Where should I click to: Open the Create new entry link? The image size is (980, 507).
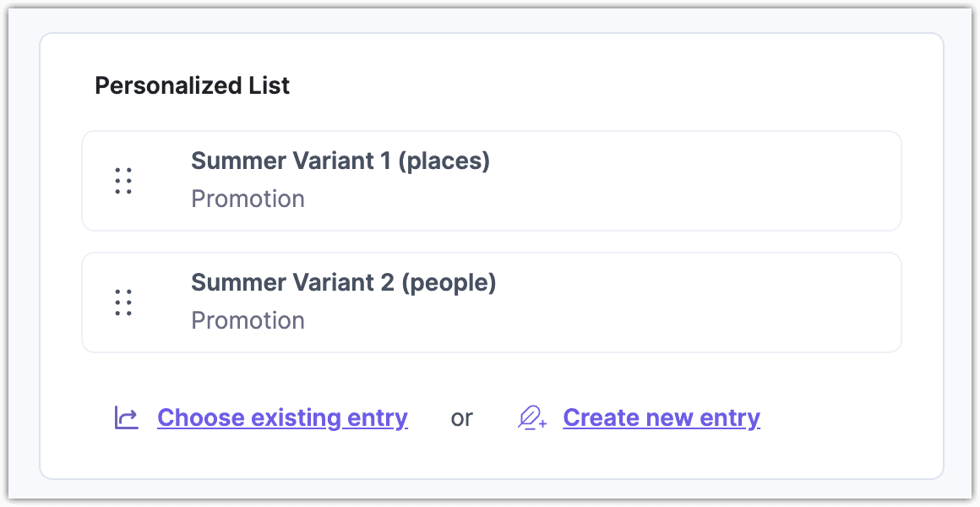661,417
